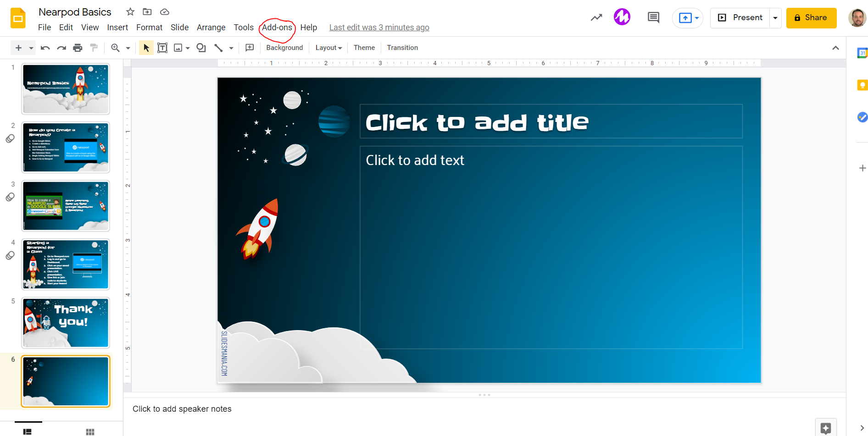Screen dimensions: 868x436
Task: Open the comment history icon
Action: coord(653,18)
